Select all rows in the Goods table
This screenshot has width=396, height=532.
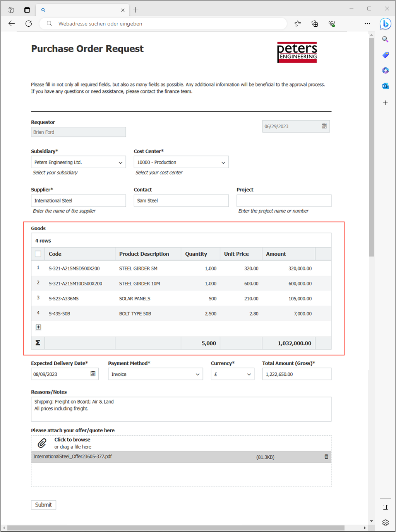coord(38,253)
